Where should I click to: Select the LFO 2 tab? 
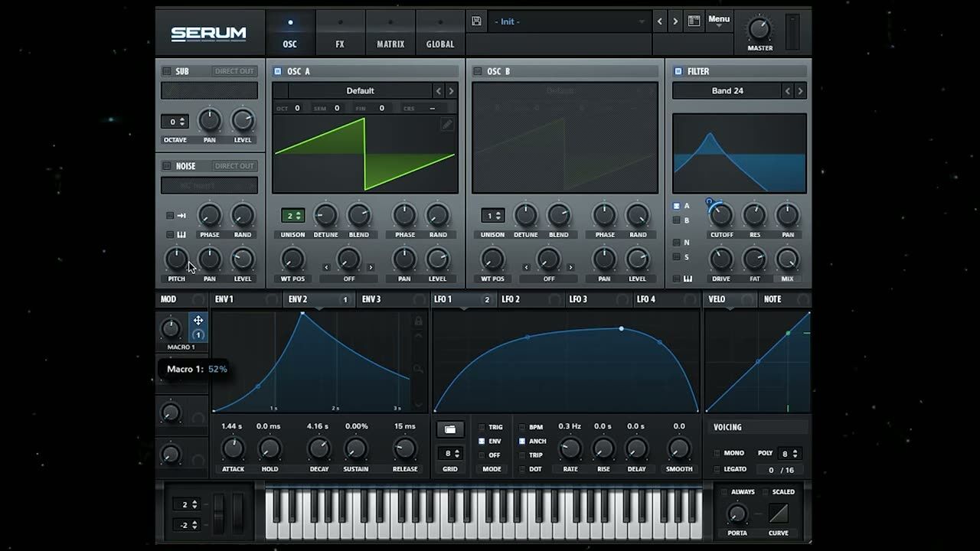(531, 299)
